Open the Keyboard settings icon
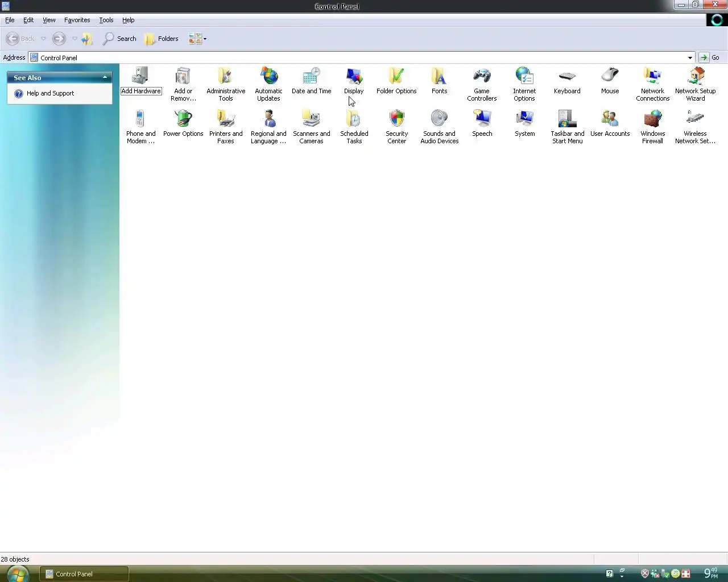728x582 pixels. pyautogui.click(x=567, y=76)
